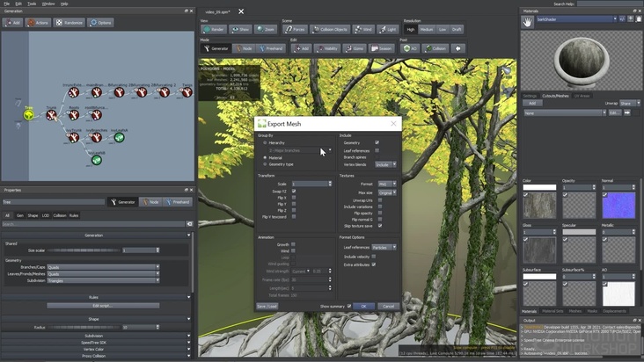Open the texture Format dropdown

[387, 184]
